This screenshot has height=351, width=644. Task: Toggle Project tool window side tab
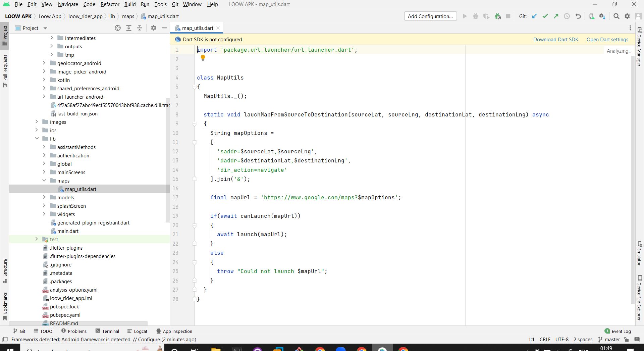tap(5, 36)
